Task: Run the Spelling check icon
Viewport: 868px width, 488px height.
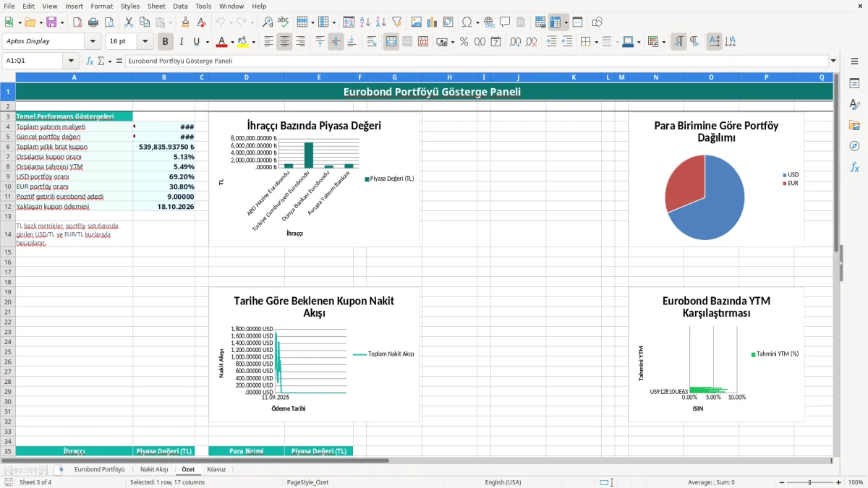Action: 284,22
